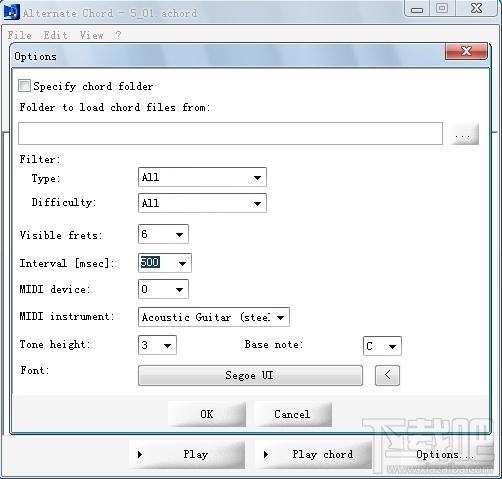
Task: Enable Specify chord folder checkbox
Action: pos(24,86)
